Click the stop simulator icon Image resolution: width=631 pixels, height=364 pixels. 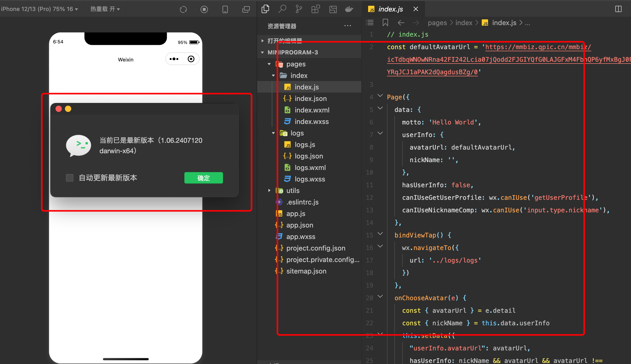[x=204, y=9]
